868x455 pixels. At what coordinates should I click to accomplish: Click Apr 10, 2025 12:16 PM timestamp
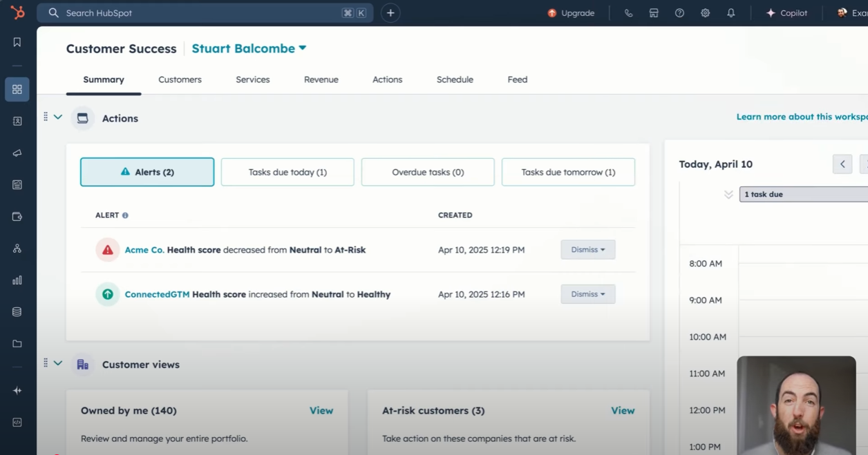point(481,294)
